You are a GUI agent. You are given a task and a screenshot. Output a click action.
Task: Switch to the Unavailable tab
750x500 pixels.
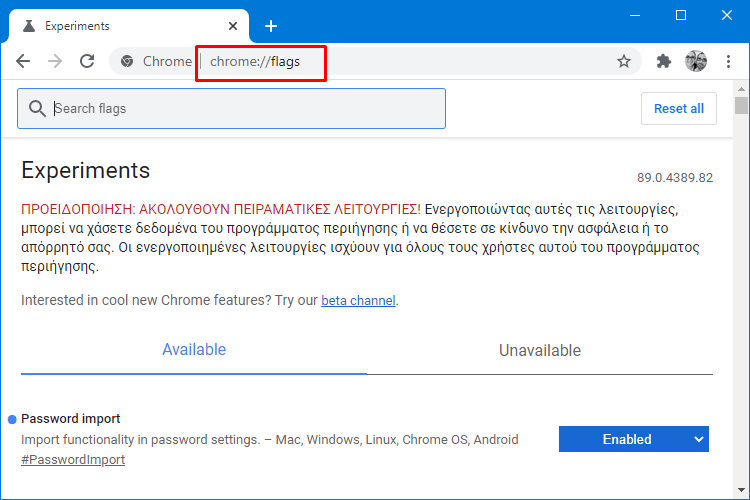click(540, 350)
